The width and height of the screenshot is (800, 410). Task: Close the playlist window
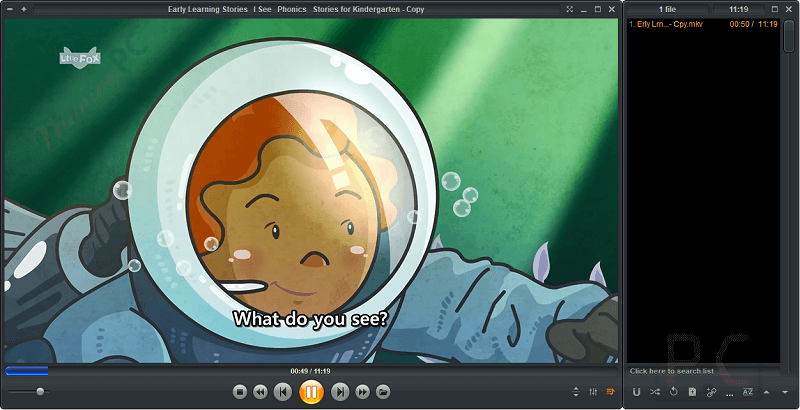tap(789, 9)
